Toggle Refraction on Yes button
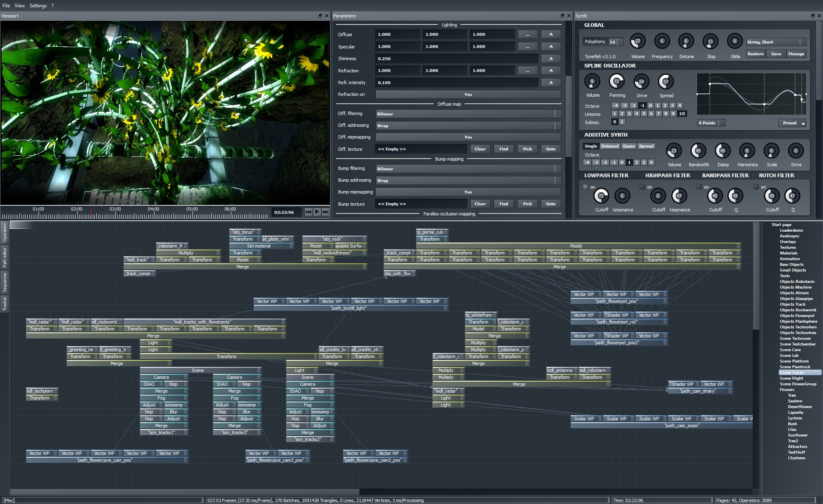 (x=468, y=94)
